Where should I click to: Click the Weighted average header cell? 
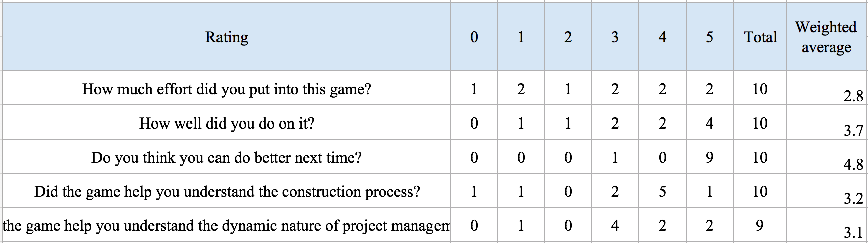[826, 37]
